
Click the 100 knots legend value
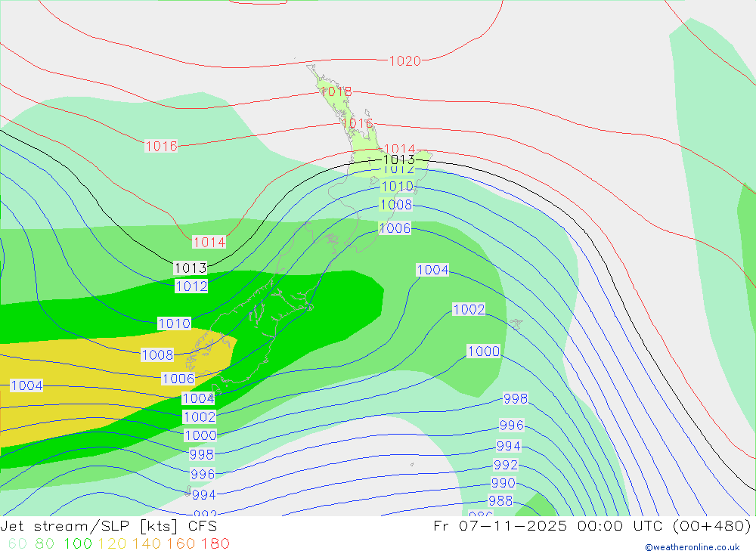[78, 543]
